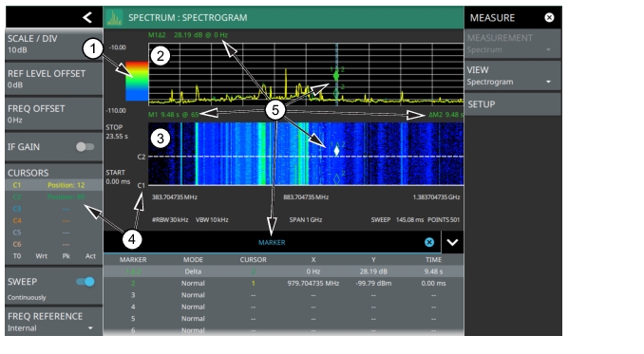The image size is (644, 354).
Task: Click the spectrum analyzer icon in title bar
Action: pyautogui.click(x=114, y=18)
